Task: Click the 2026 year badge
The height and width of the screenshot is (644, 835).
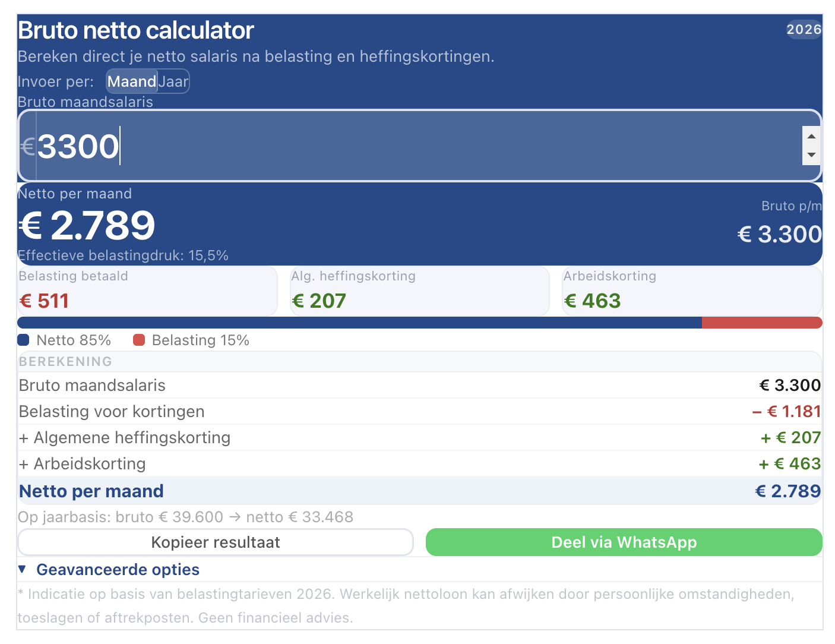Action: pos(804,30)
